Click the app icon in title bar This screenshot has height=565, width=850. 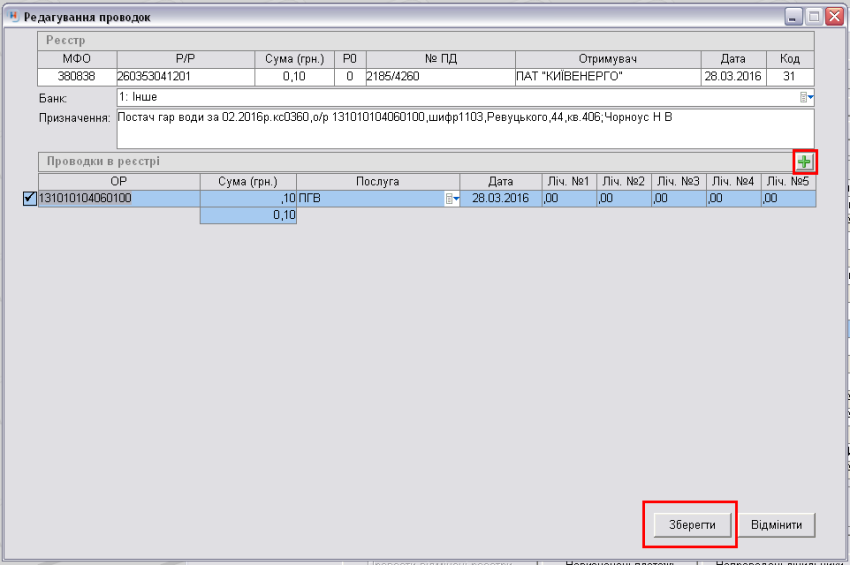coord(12,18)
